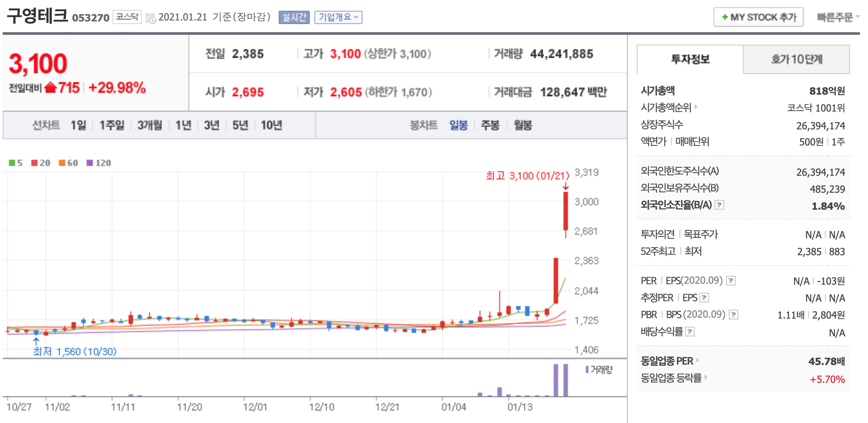
Task: Select the 1년 line chart
Action: pyautogui.click(x=183, y=125)
